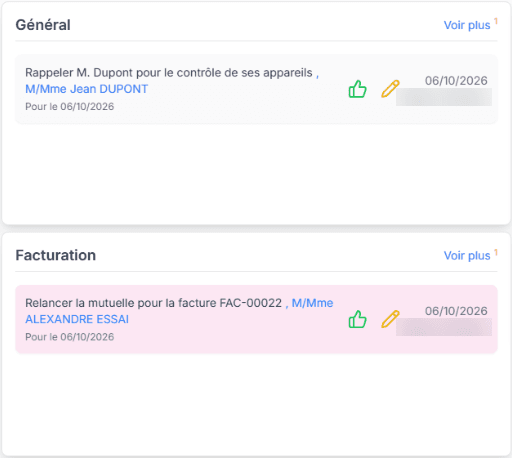Viewport: 512px width, 458px height.
Task: Select the Relancer la mutuelle task text
Action: pos(154,303)
